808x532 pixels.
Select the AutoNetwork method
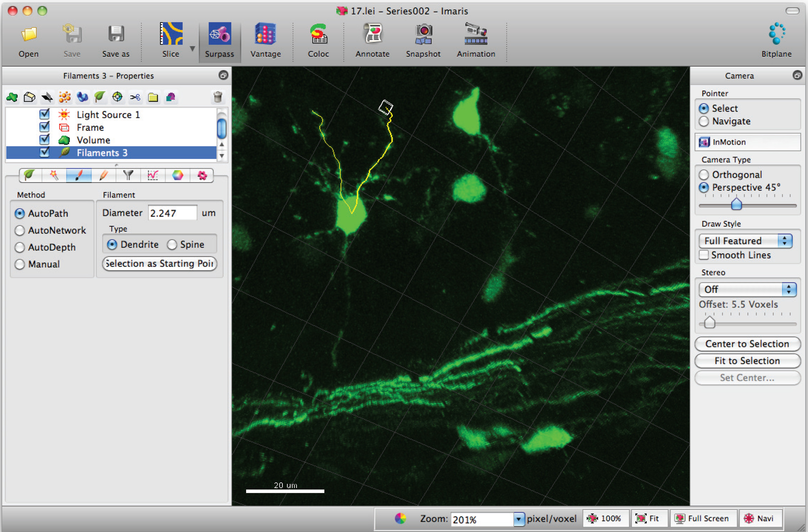[20, 230]
